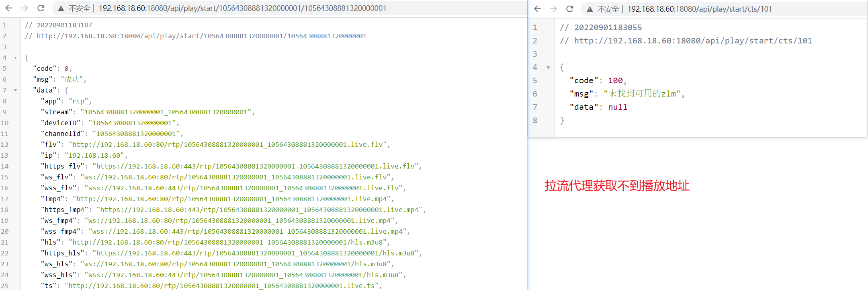Open the "wss_fmp4" URL on line 20
The width and height of the screenshot is (868, 290).
coord(248,231)
